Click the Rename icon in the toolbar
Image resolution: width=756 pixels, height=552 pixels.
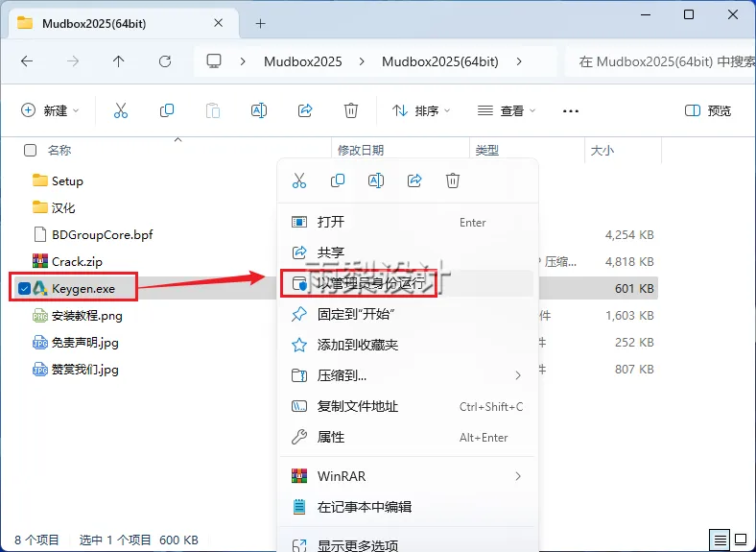point(259,110)
